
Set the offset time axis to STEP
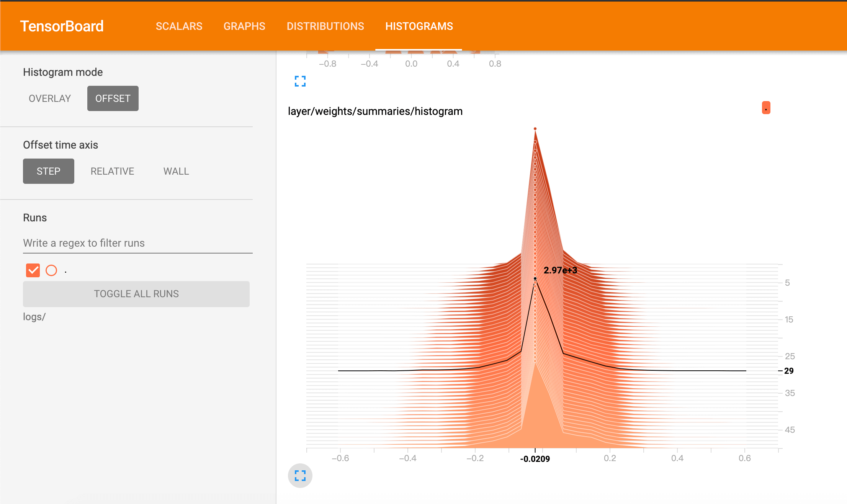[49, 171]
